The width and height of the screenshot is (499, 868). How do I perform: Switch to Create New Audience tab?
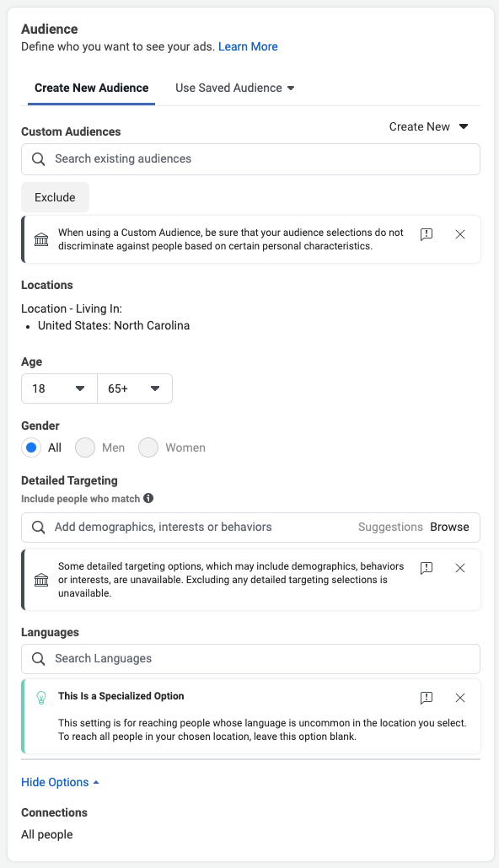[91, 88]
